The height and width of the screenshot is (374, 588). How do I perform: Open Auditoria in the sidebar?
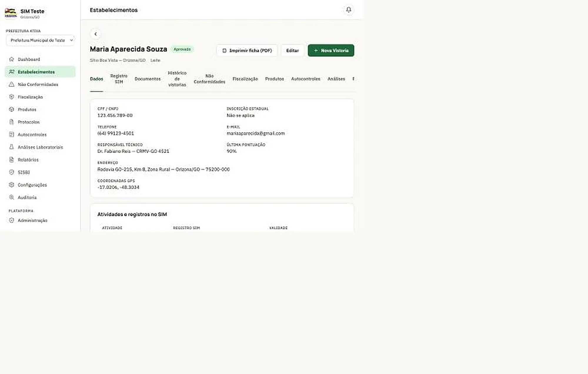(x=40, y=197)
